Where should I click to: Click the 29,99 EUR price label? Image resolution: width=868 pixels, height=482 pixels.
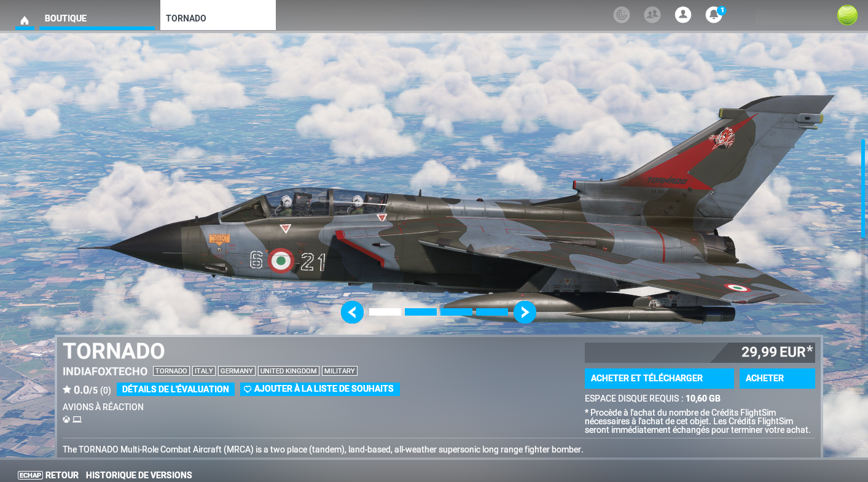776,352
